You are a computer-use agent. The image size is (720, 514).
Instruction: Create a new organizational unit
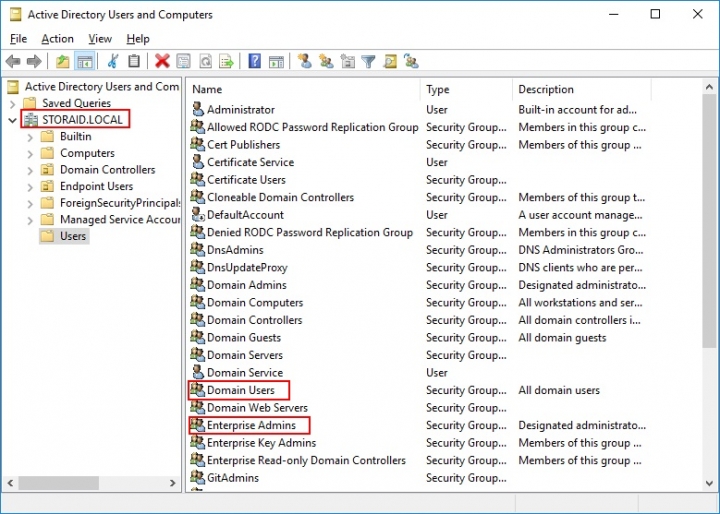(x=348, y=61)
